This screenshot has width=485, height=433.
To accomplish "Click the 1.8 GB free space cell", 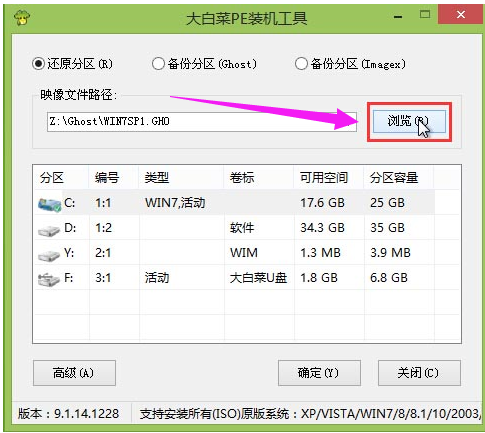I will (319, 278).
